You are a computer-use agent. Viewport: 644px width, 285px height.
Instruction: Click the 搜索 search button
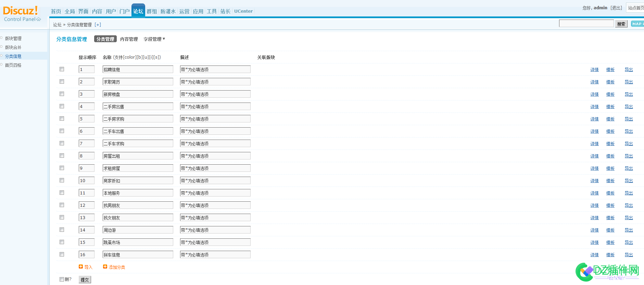point(621,24)
